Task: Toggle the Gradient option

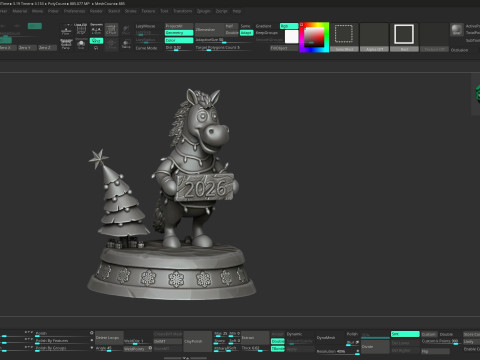Action: (x=264, y=26)
